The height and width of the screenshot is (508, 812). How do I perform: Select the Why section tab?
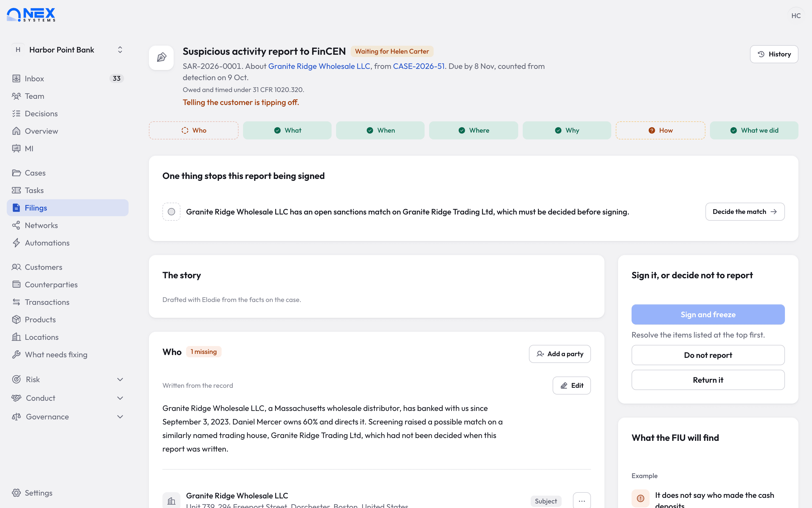point(567,130)
